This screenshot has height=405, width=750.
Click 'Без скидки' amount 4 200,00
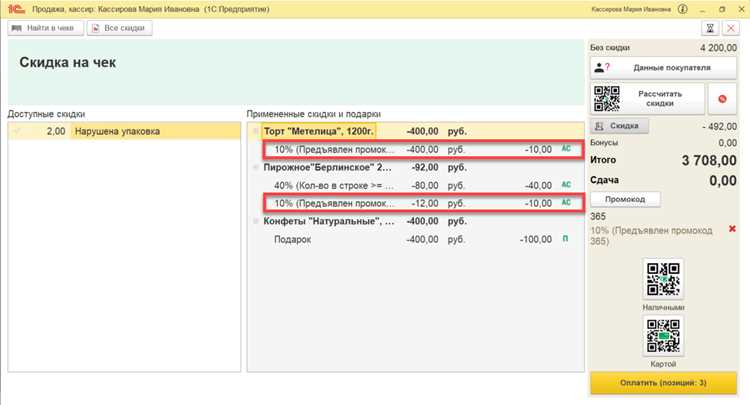point(718,48)
